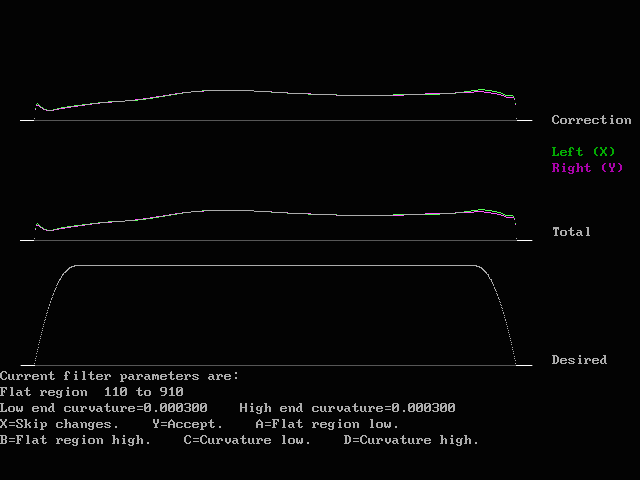The image size is (640, 480).
Task: Choose 'A=Flat region low.' option
Action: [327, 424]
